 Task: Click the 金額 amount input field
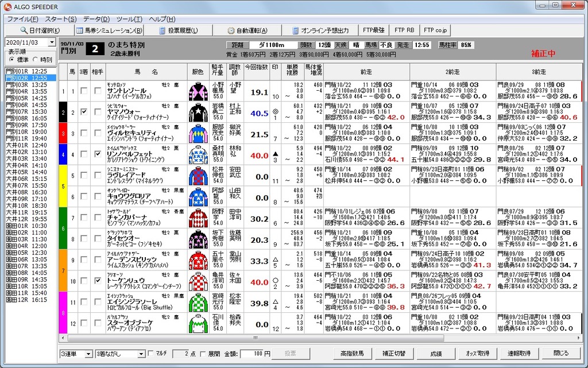coord(252,354)
